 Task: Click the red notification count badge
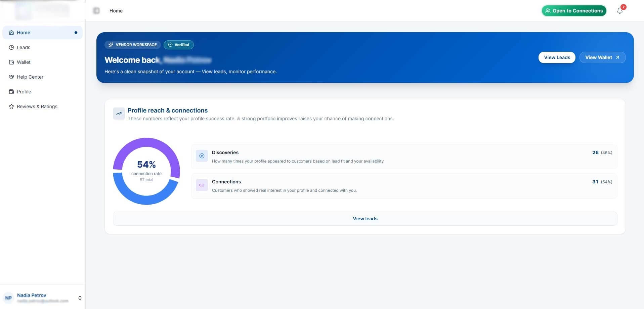[x=624, y=7]
